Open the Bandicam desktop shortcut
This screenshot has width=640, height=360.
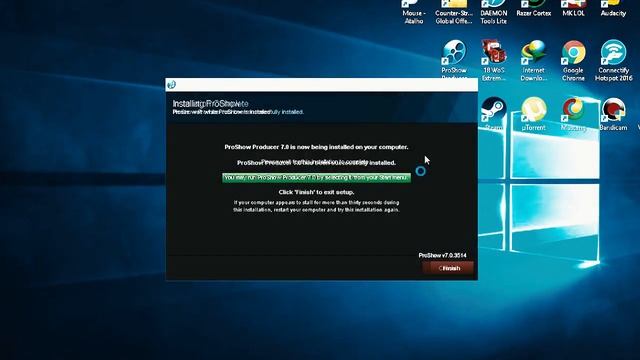point(613,114)
